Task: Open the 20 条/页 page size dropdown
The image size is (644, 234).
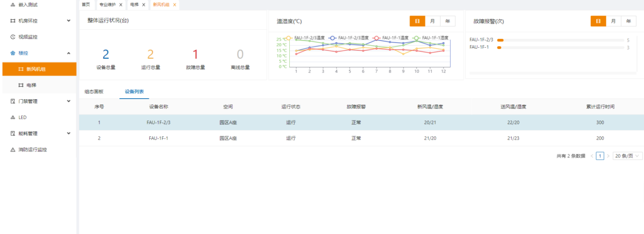Action: 627,156
